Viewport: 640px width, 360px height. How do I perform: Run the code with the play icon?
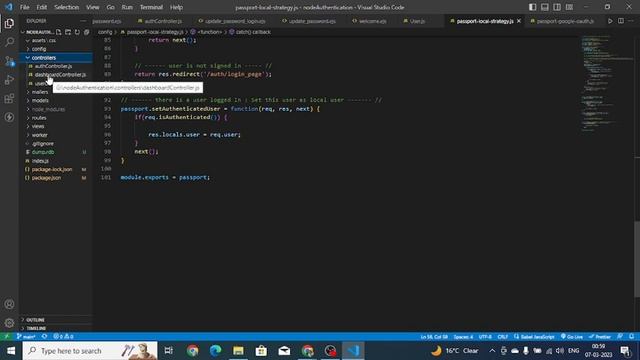pos(610,21)
